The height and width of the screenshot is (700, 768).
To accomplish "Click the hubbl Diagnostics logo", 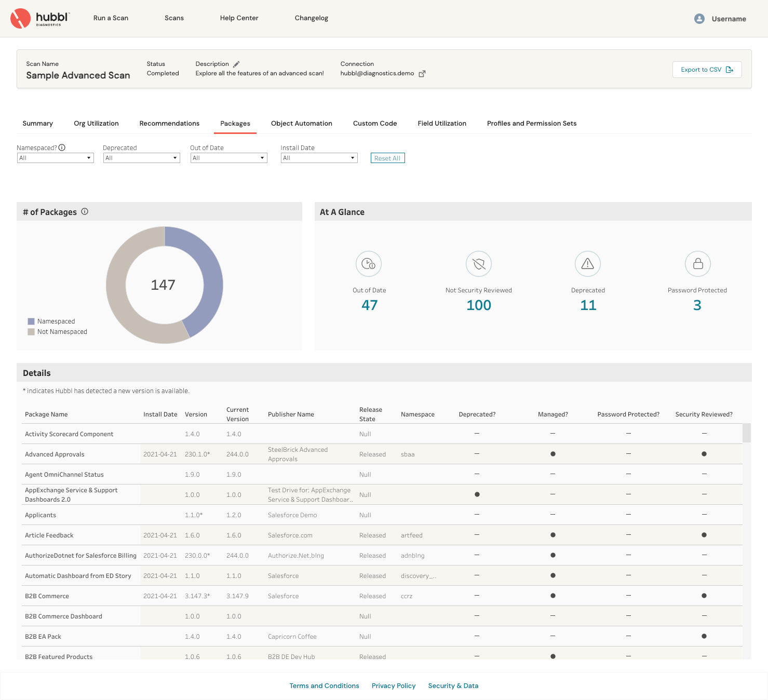I will (40, 18).
